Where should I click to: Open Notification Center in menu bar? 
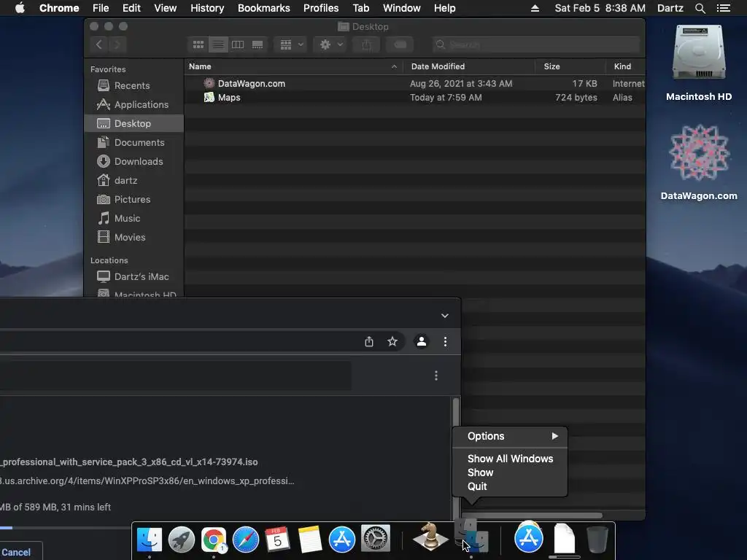tap(723, 8)
